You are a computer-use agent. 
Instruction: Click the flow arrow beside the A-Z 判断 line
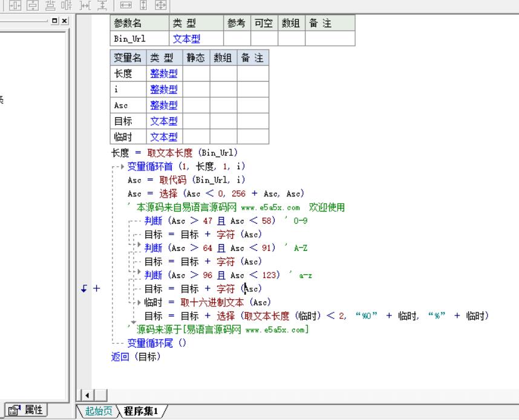[x=139, y=244]
